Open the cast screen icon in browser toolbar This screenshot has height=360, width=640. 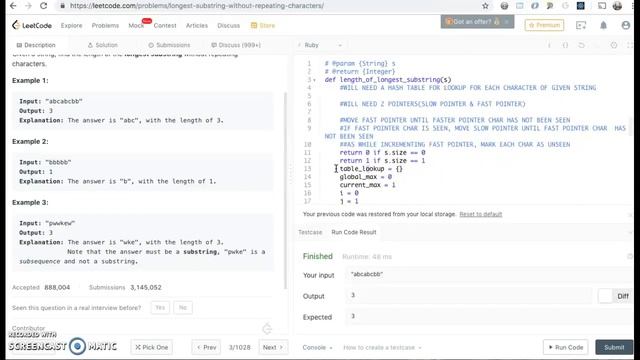602,6
